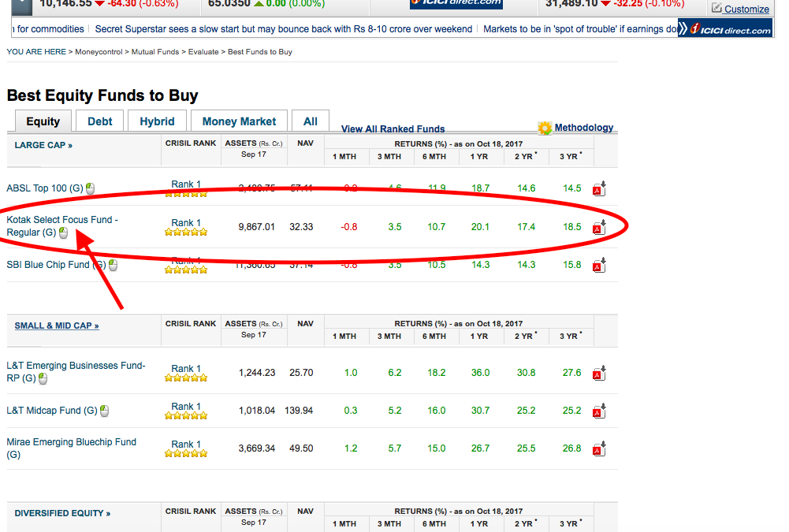Click star rating for L&T Emerging Businesses Fund
789x532 pixels.
tap(186, 378)
